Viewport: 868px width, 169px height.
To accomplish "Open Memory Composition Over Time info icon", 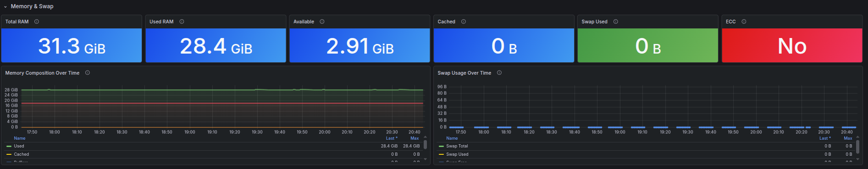I will click(88, 73).
